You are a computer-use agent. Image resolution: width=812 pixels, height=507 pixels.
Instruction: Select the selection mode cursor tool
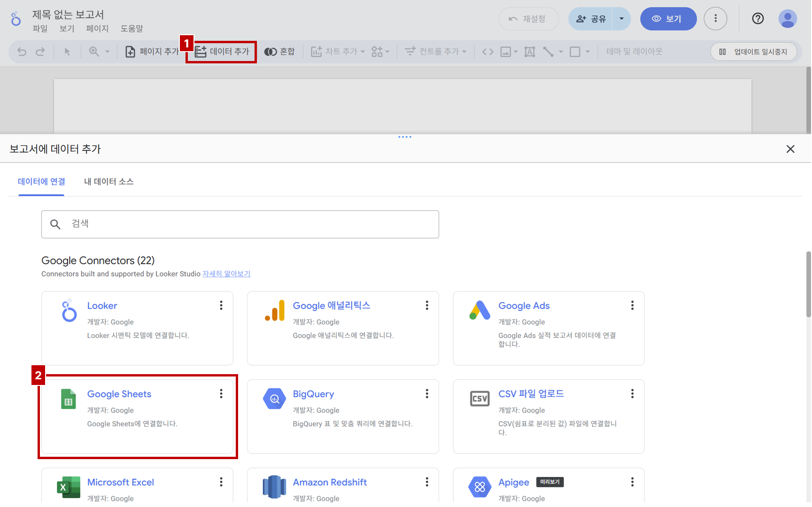pyautogui.click(x=67, y=52)
